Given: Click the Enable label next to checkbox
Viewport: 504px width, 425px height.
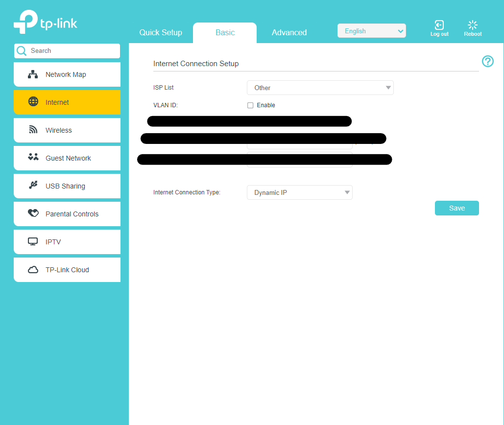Looking at the screenshot, I should (266, 105).
